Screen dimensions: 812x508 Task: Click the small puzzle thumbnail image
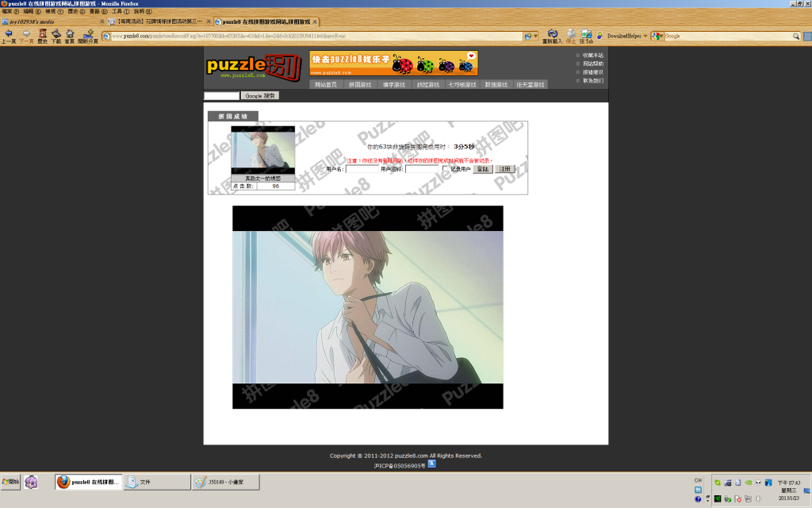point(263,150)
